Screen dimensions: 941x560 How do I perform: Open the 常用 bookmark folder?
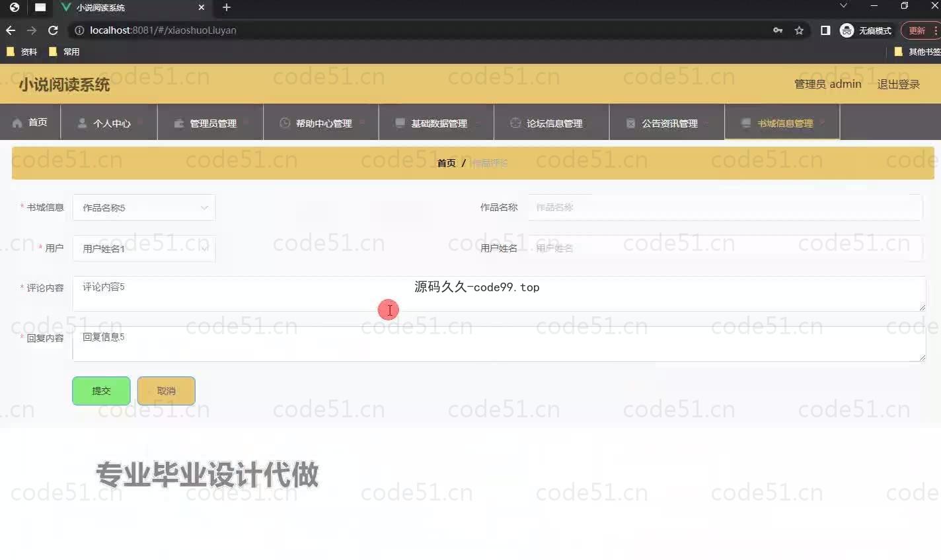64,52
